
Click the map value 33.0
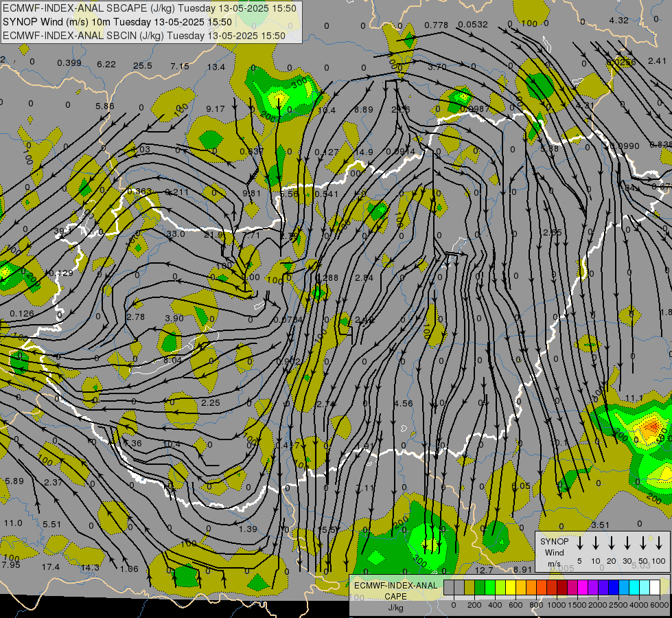click(x=176, y=233)
